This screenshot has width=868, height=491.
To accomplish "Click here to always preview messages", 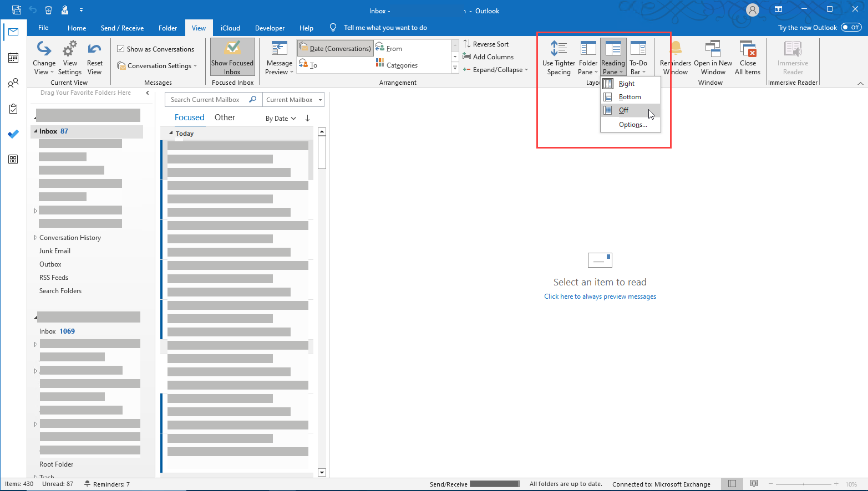I will click(600, 296).
